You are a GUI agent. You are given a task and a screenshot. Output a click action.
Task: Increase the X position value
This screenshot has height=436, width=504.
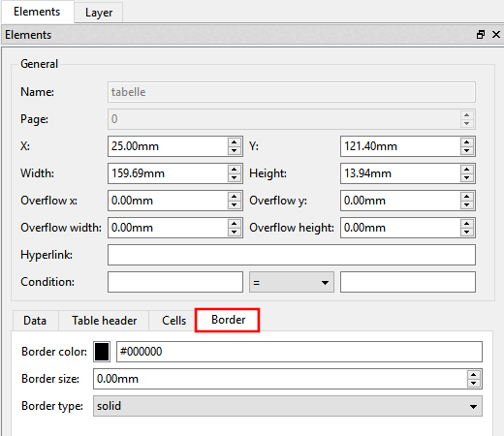(x=235, y=142)
